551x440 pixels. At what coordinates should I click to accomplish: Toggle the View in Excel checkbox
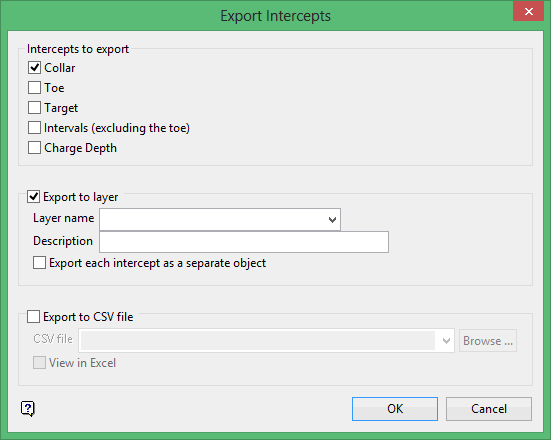[x=39, y=362]
